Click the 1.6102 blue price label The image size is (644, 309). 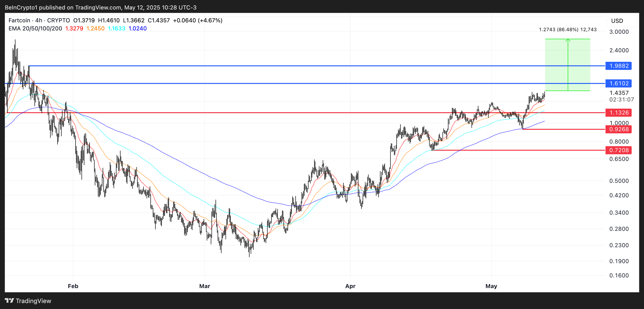(x=619, y=83)
